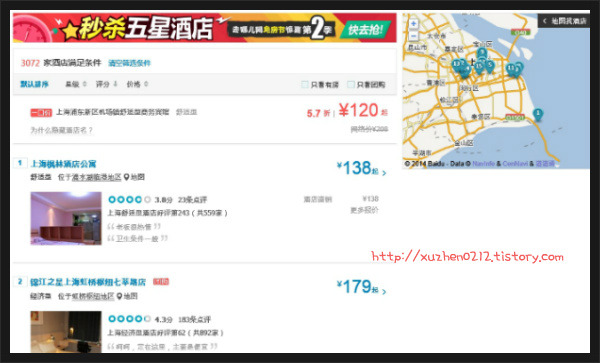Screen dimensions: 600x363
Task: Click the red 团购 badge beside 锦江之星
Action: click(x=161, y=282)
